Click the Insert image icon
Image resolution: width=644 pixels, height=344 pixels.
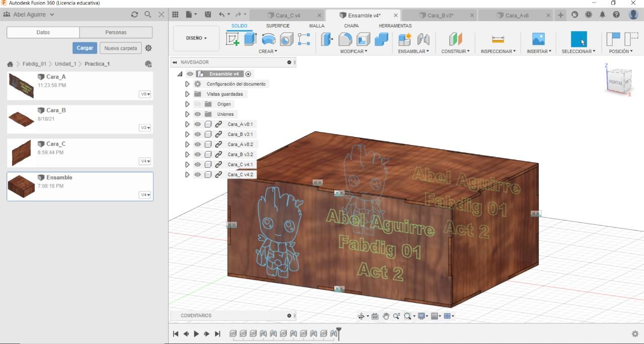coord(538,39)
